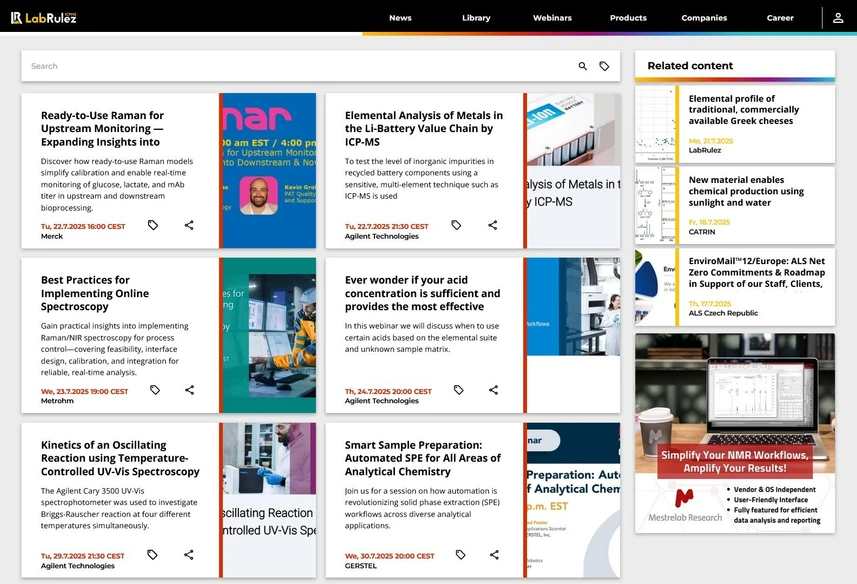Open the Library menu
The image size is (857, 584).
pyautogui.click(x=476, y=18)
